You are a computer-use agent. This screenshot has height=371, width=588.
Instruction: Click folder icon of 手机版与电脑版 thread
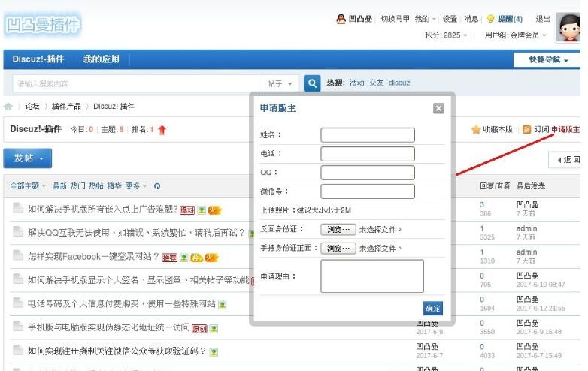tap(17, 327)
